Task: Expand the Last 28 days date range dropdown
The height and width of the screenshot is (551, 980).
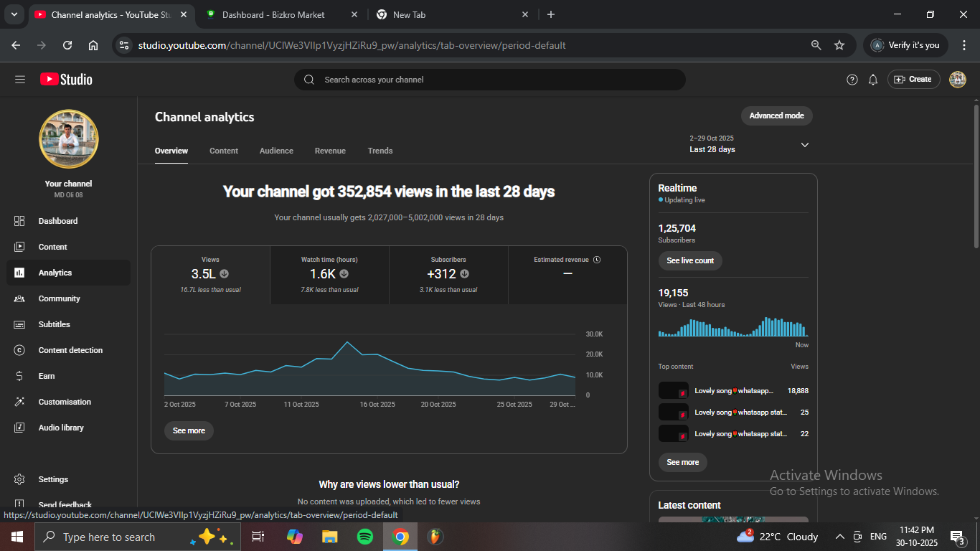Action: [804, 145]
